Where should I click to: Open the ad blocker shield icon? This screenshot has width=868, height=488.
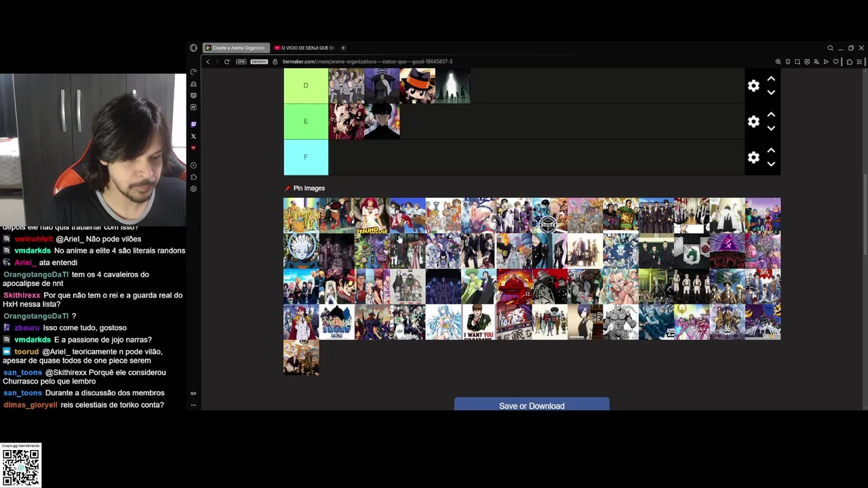[x=806, y=62]
